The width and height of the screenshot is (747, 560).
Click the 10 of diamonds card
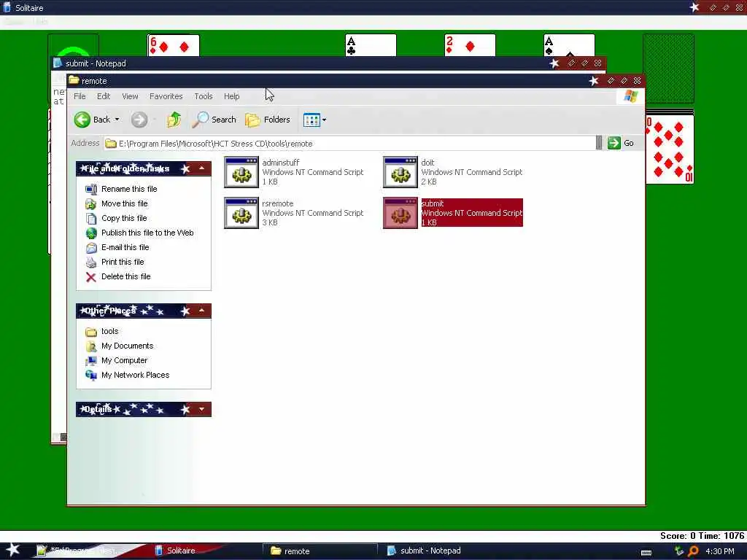click(670, 149)
